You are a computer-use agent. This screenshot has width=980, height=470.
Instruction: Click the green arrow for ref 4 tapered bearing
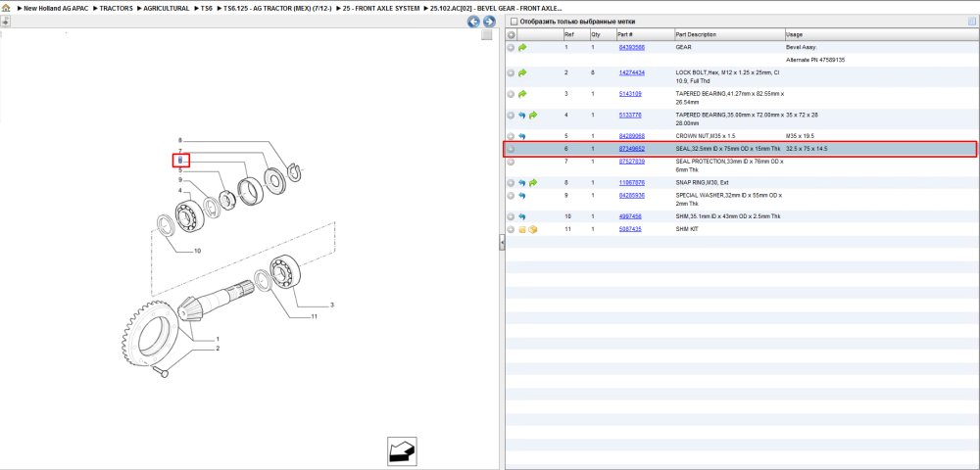(x=533, y=116)
